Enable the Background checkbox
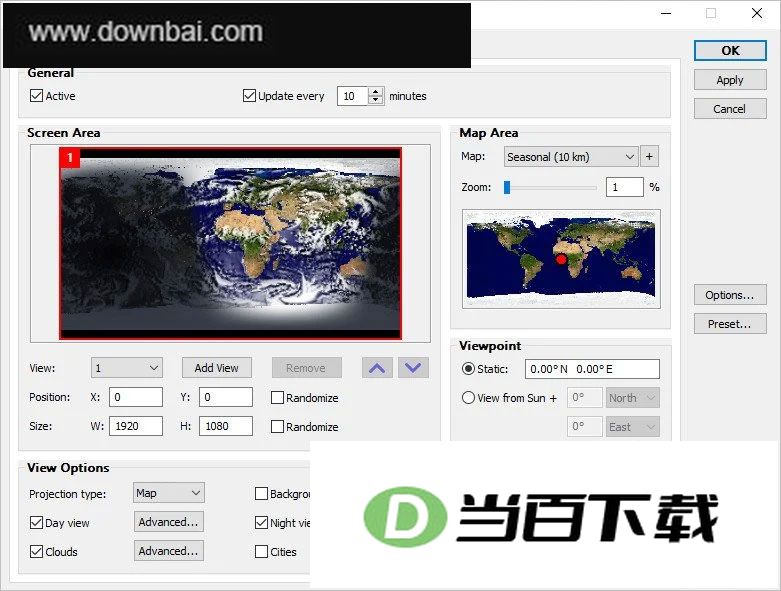This screenshot has height=591, width=781. 261,494
